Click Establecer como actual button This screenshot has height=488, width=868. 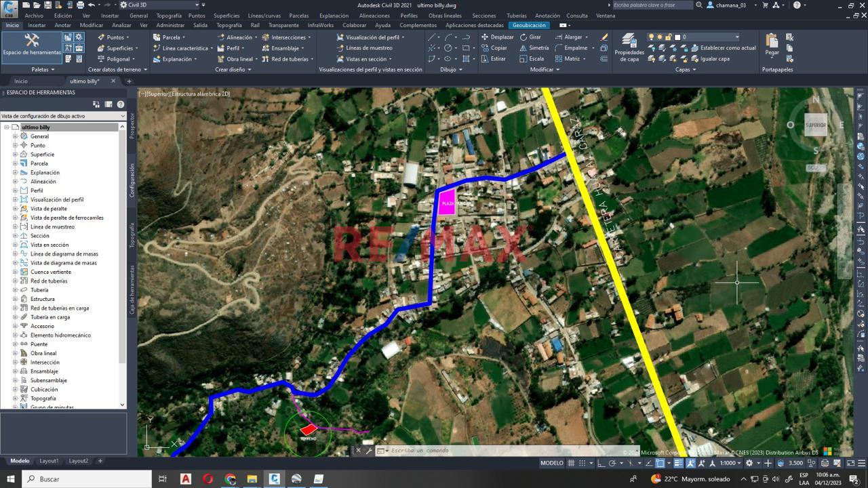click(723, 48)
